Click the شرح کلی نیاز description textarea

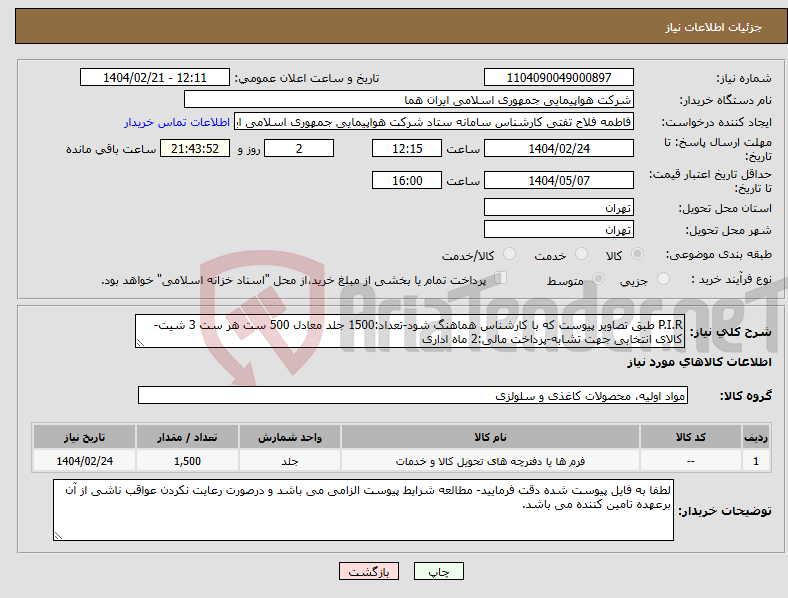click(x=410, y=331)
